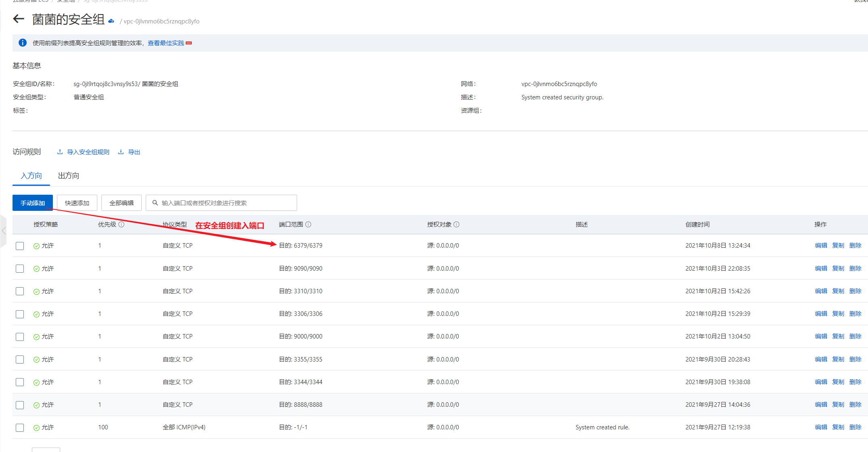This screenshot has width=868, height=452.
Task: Click the info icon next to 端口范围
Action: click(308, 224)
